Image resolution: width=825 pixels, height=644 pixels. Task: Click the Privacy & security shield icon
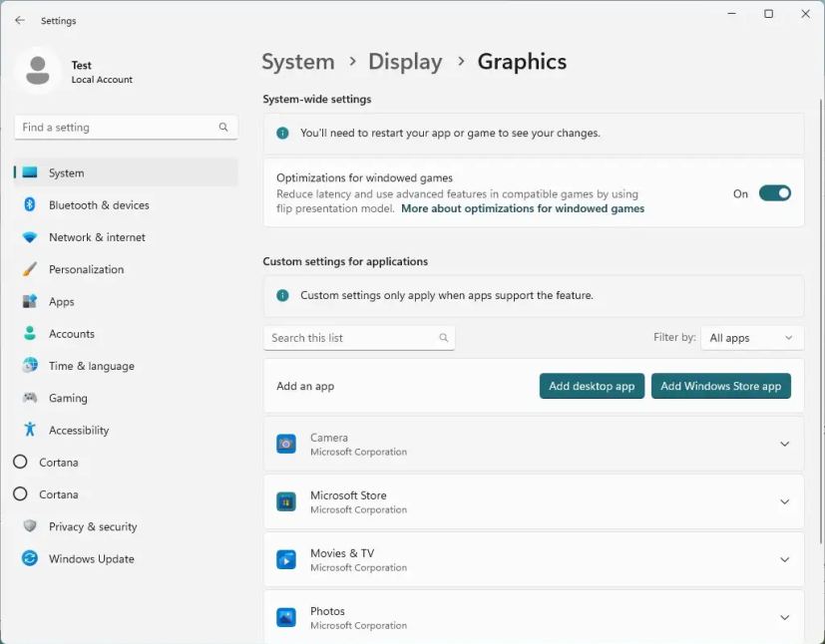(30, 526)
